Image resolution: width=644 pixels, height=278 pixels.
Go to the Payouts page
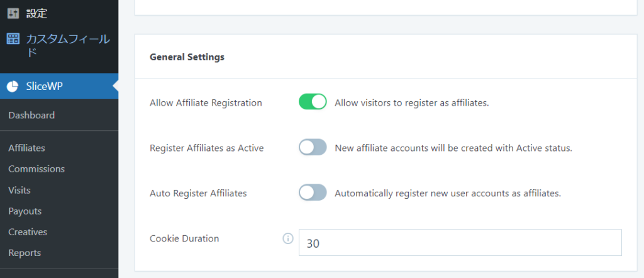click(x=25, y=211)
